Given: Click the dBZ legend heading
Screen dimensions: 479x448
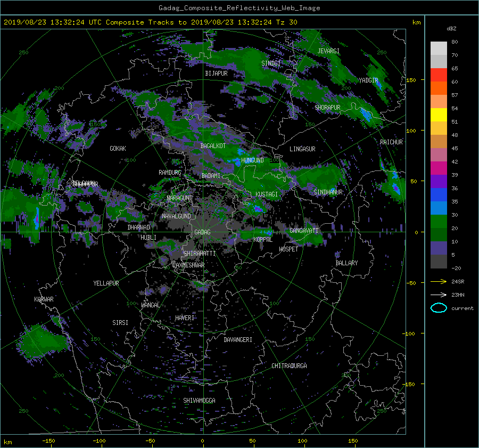Looking at the screenshot, I should point(451,28).
